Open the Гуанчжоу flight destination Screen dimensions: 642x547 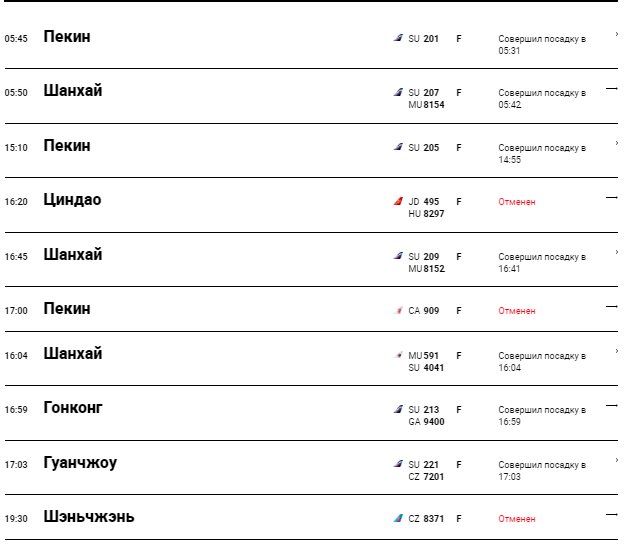[x=80, y=463]
